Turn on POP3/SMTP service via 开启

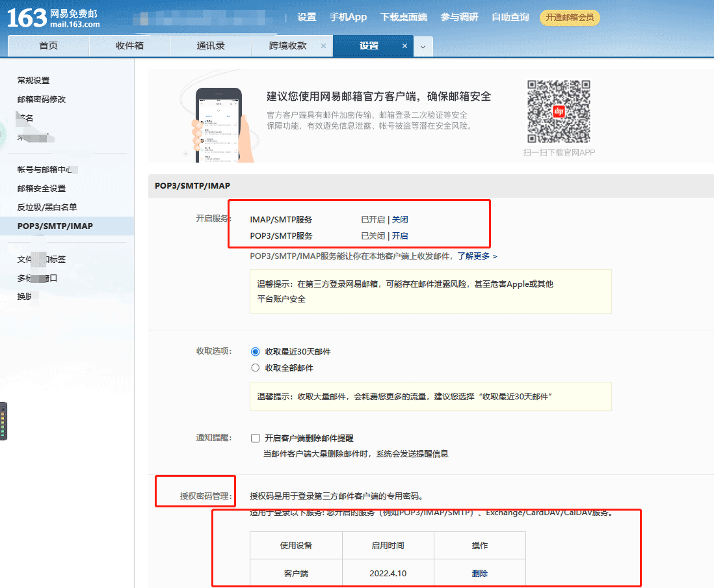tap(400, 236)
